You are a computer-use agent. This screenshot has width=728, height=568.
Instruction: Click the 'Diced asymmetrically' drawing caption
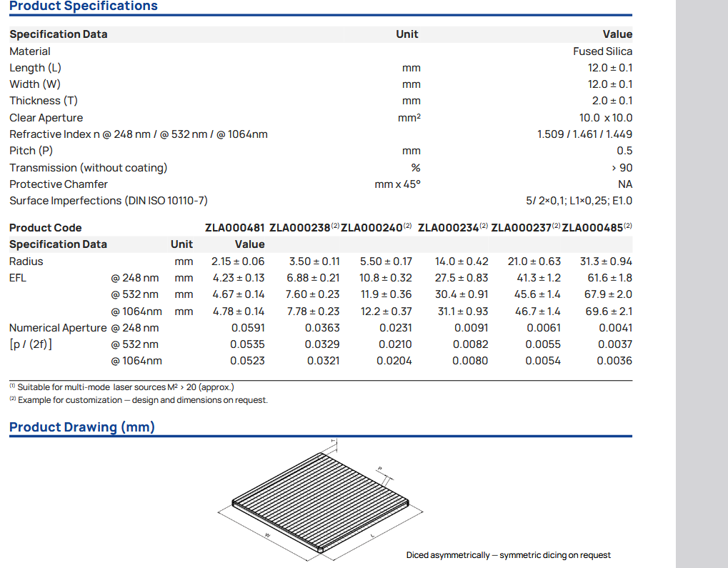click(508, 555)
